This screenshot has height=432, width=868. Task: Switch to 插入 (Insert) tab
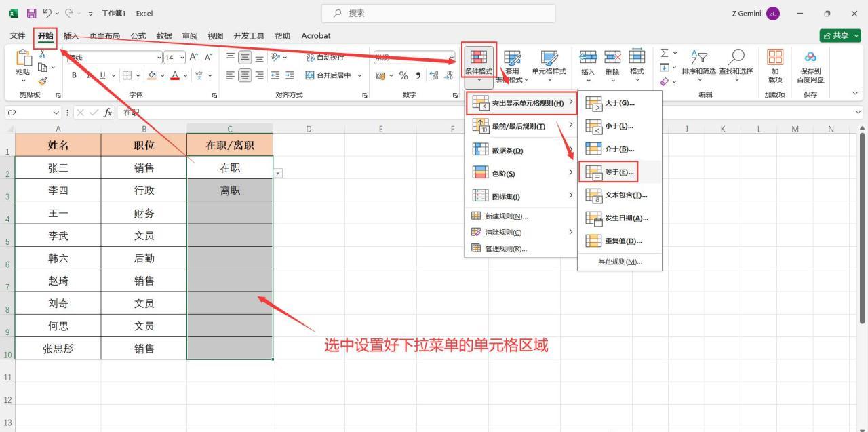coord(71,36)
